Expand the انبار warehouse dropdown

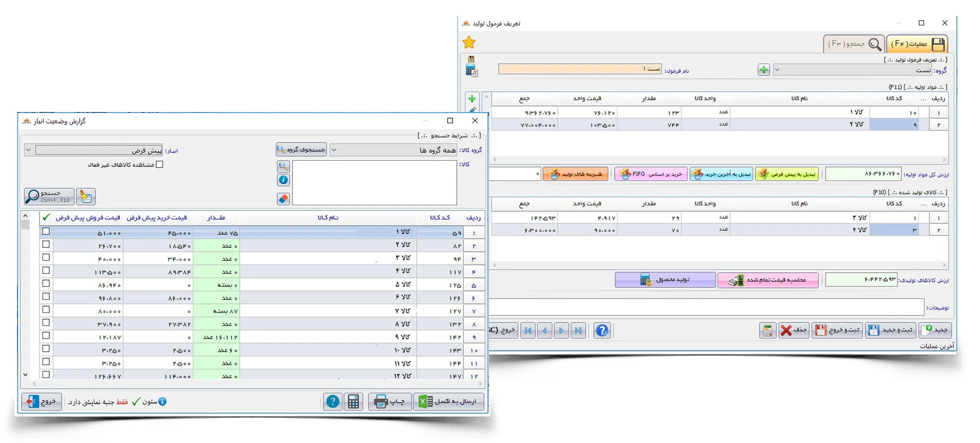tap(28, 150)
